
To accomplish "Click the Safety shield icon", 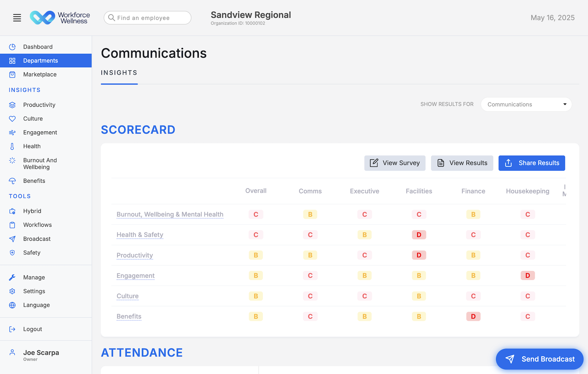I will point(12,253).
